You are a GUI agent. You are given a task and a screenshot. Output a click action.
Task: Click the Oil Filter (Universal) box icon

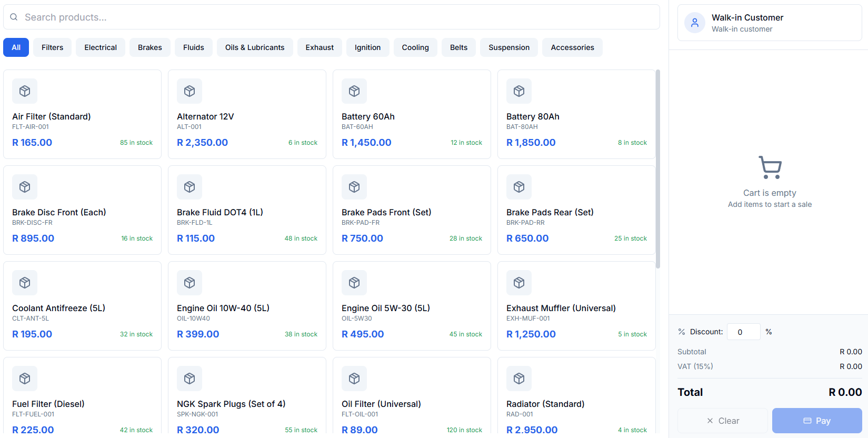(354, 379)
